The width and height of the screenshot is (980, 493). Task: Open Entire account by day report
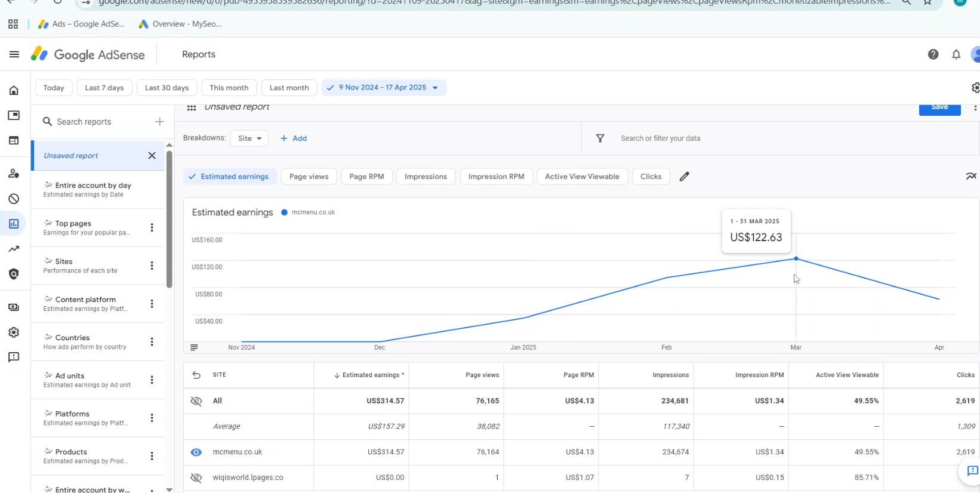[98, 190]
